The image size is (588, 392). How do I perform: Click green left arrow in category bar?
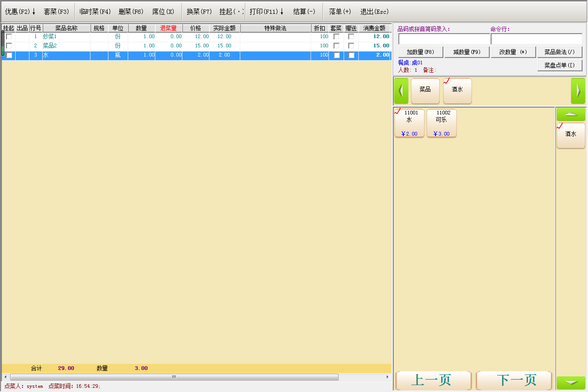point(401,91)
